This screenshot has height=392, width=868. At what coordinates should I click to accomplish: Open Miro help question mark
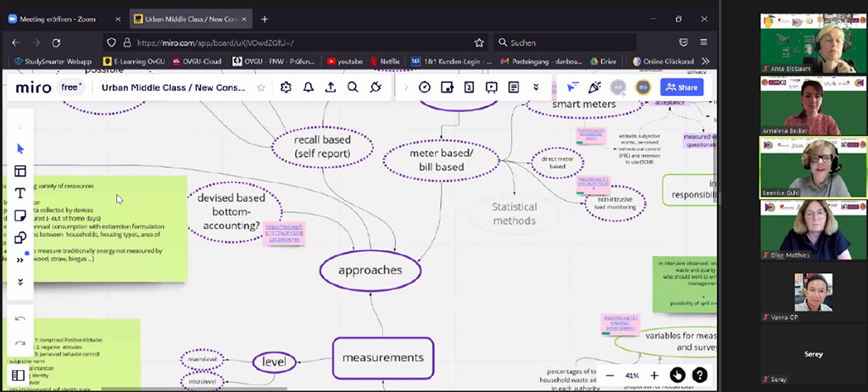coord(699,375)
